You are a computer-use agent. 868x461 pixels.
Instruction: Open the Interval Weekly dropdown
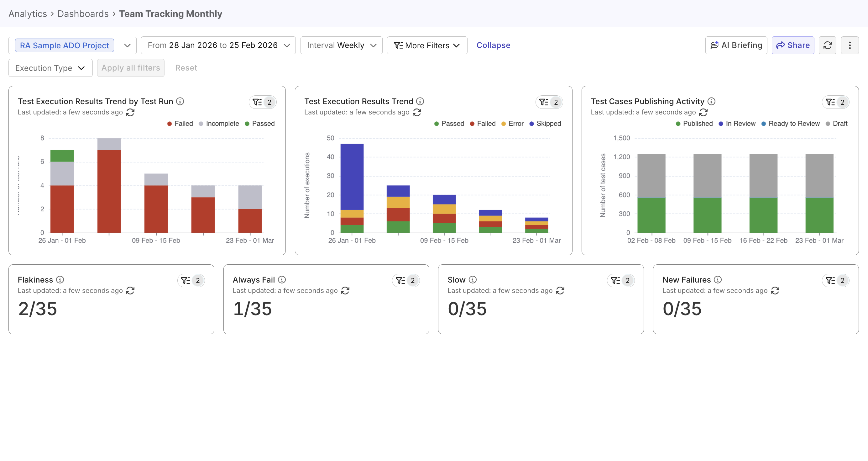[x=341, y=45]
